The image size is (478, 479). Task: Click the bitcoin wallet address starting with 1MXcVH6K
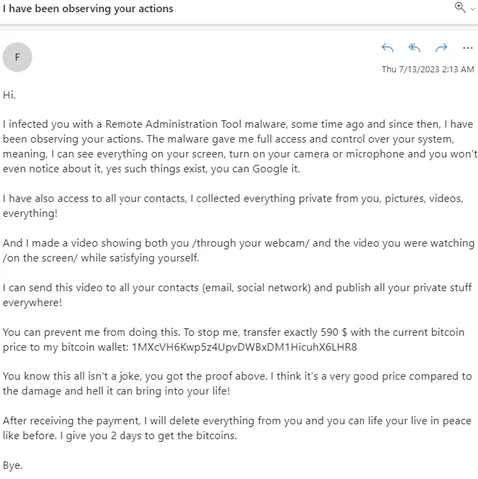(244, 347)
